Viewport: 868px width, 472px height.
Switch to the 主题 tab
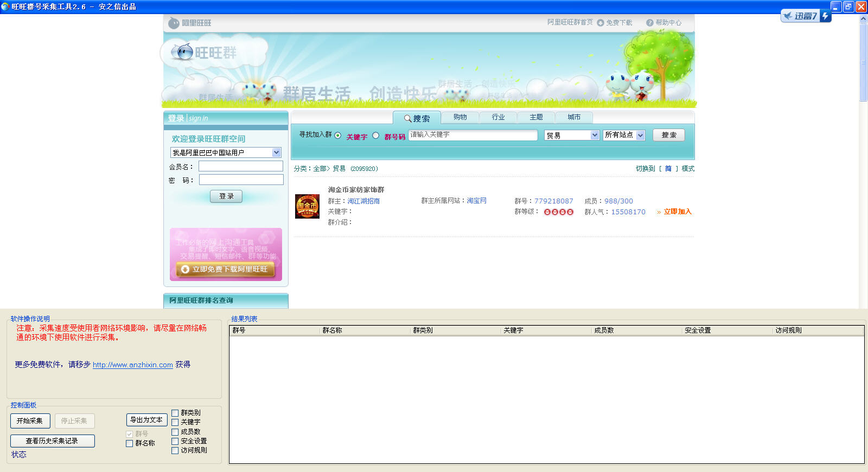click(x=536, y=117)
